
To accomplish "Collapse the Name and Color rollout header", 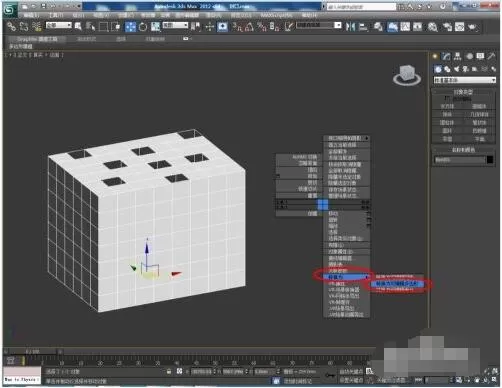I will [463, 150].
